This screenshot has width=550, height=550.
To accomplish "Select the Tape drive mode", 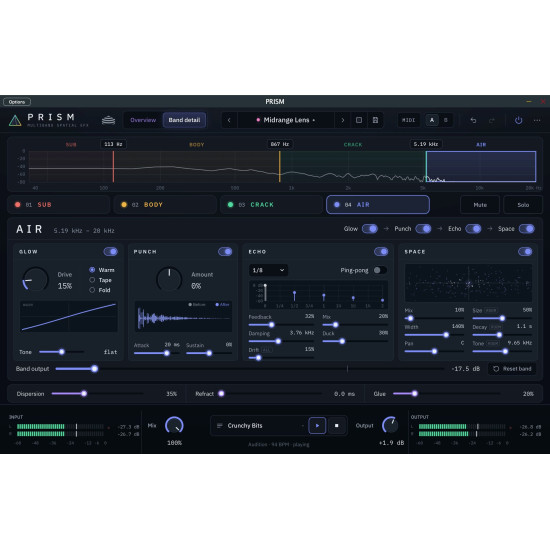I will [100, 280].
